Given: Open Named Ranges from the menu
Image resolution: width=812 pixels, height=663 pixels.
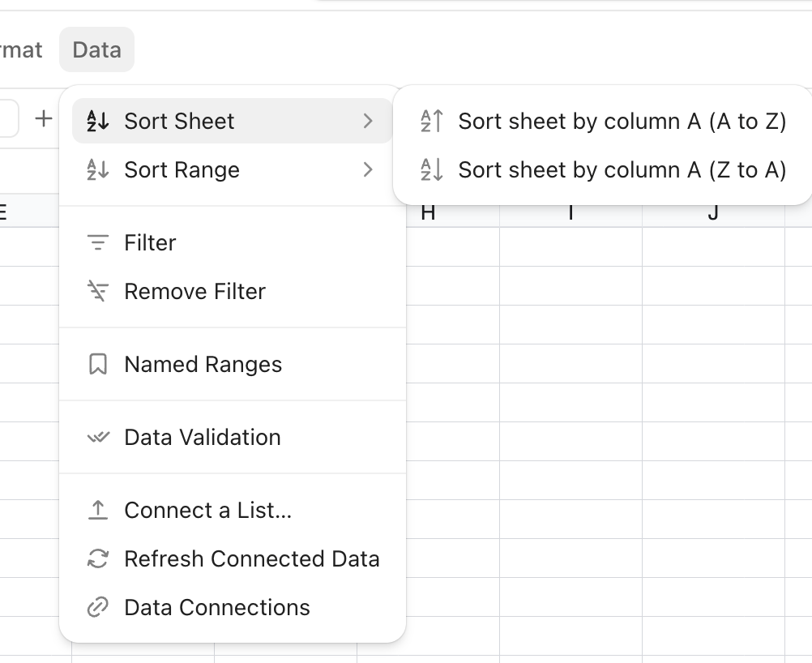Looking at the screenshot, I should point(233,364).
